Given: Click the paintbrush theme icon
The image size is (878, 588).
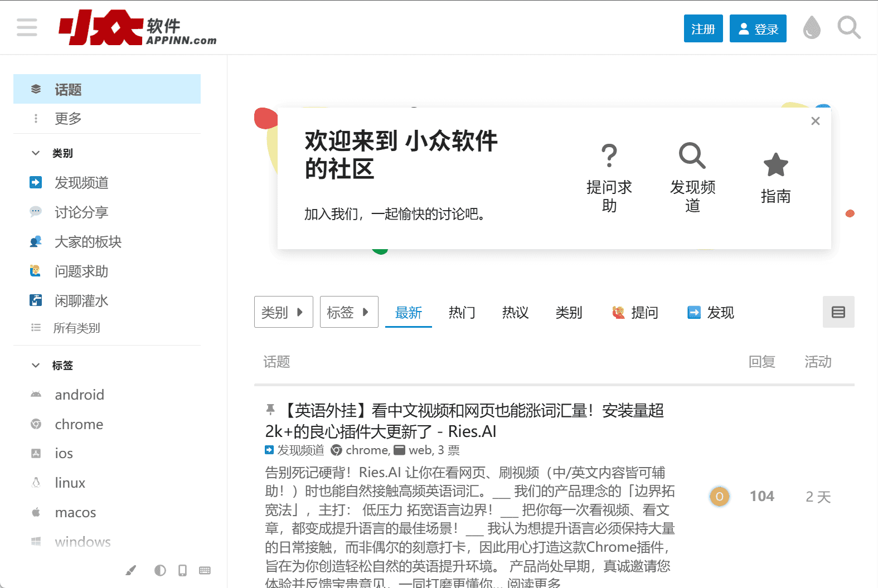Looking at the screenshot, I should pyautogui.click(x=130, y=570).
